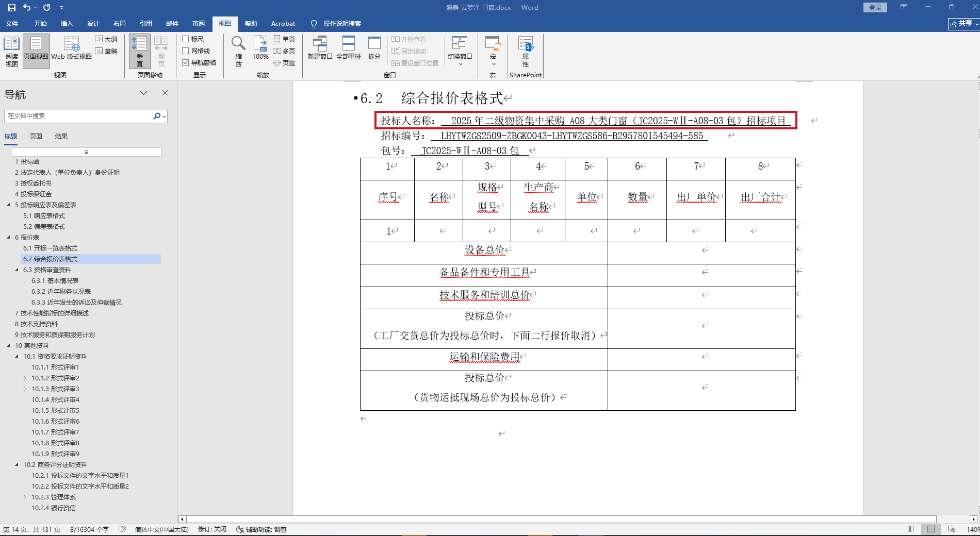This screenshot has width=980, height=536.
Task: Collapse heading 10 其他资料
Action: click(8, 346)
